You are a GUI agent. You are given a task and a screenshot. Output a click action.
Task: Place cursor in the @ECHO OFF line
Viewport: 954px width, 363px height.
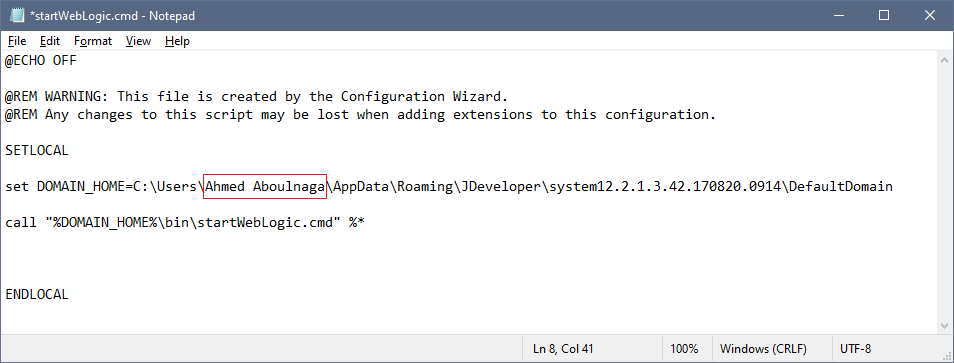coord(41,60)
